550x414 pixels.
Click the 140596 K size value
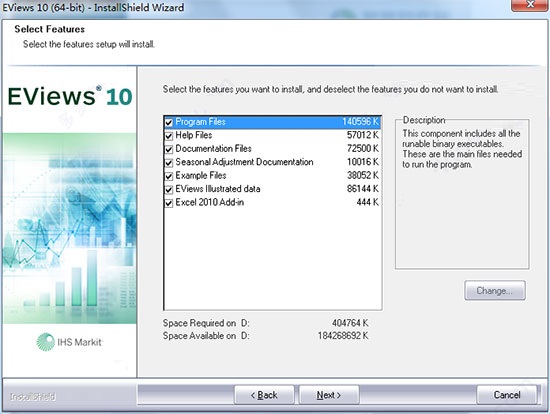pyautogui.click(x=361, y=122)
